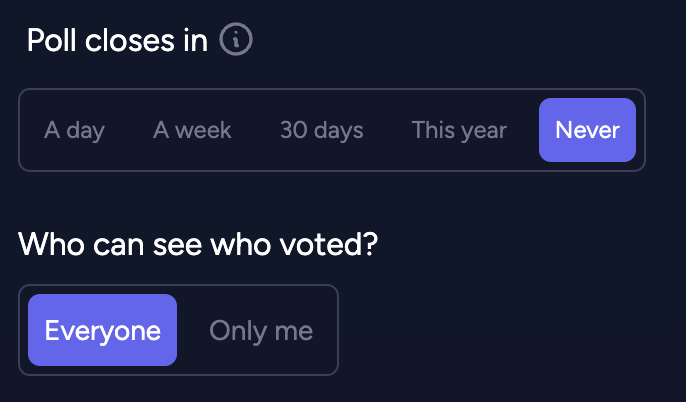
Task: Make the poll close after 30 days
Action: (322, 130)
